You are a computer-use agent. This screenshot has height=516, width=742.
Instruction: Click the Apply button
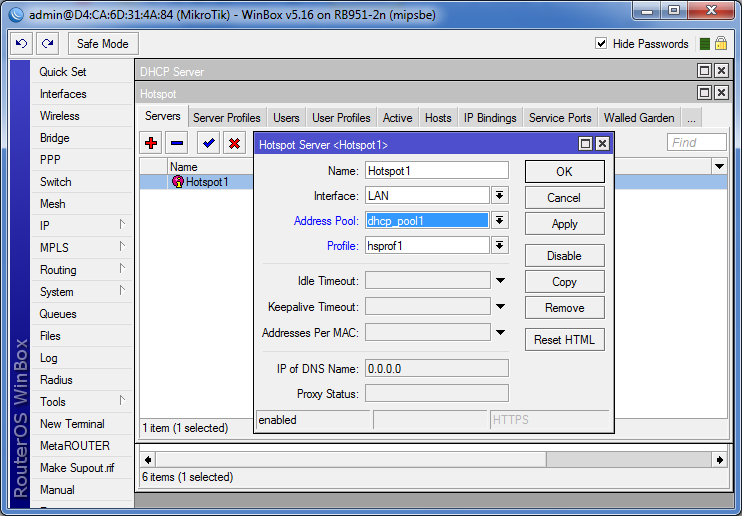[x=565, y=223]
